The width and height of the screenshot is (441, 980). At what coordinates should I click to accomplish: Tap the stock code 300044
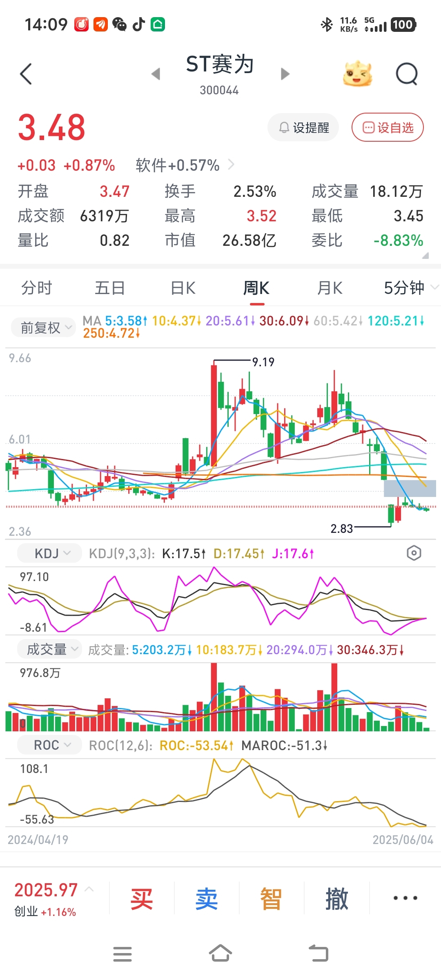pos(219,90)
